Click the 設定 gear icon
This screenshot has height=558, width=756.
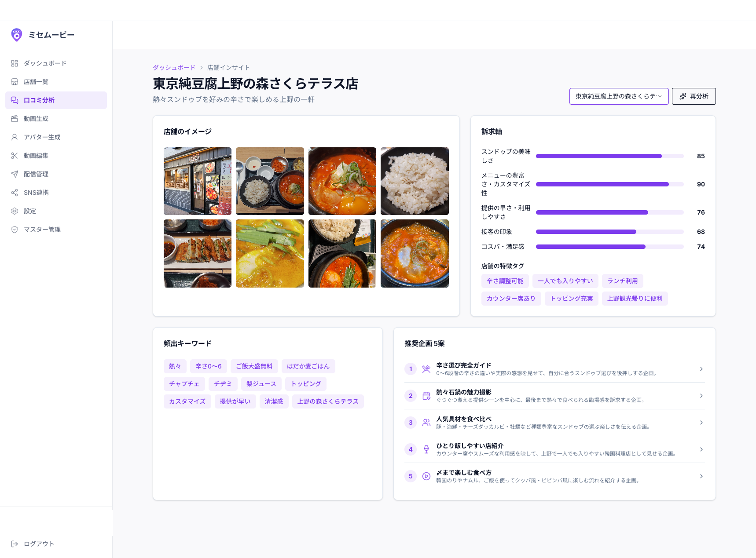(15, 211)
